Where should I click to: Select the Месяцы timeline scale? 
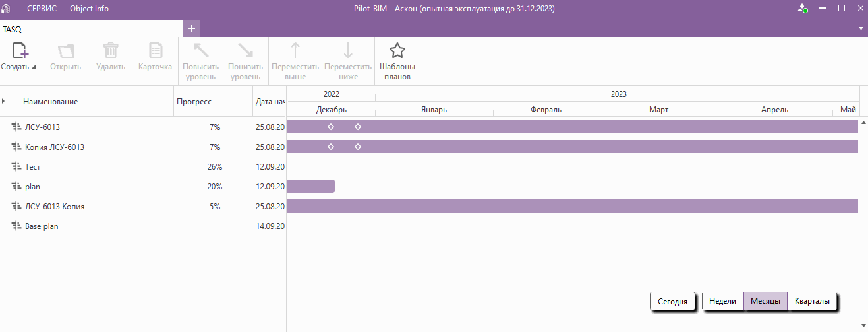coord(765,301)
